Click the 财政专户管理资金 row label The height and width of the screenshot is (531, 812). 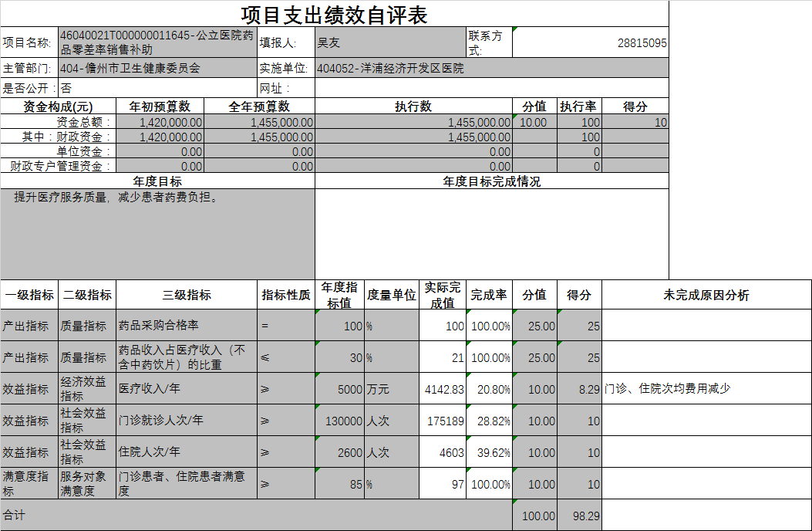58,166
